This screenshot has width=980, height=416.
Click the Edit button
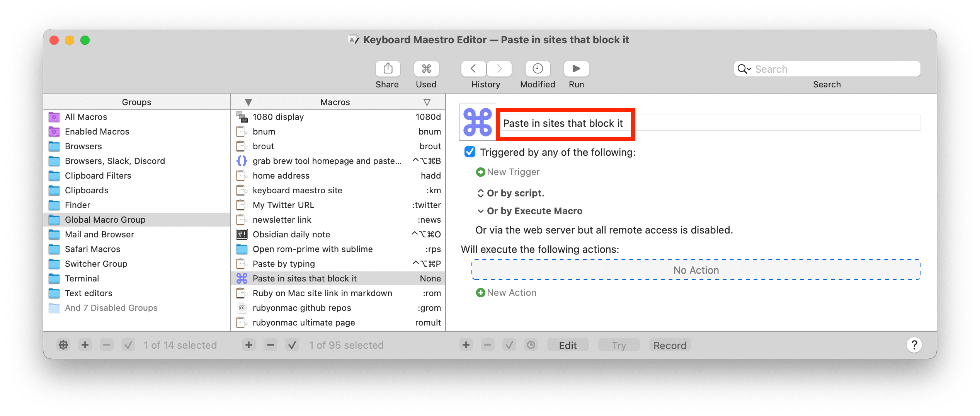[x=568, y=345]
